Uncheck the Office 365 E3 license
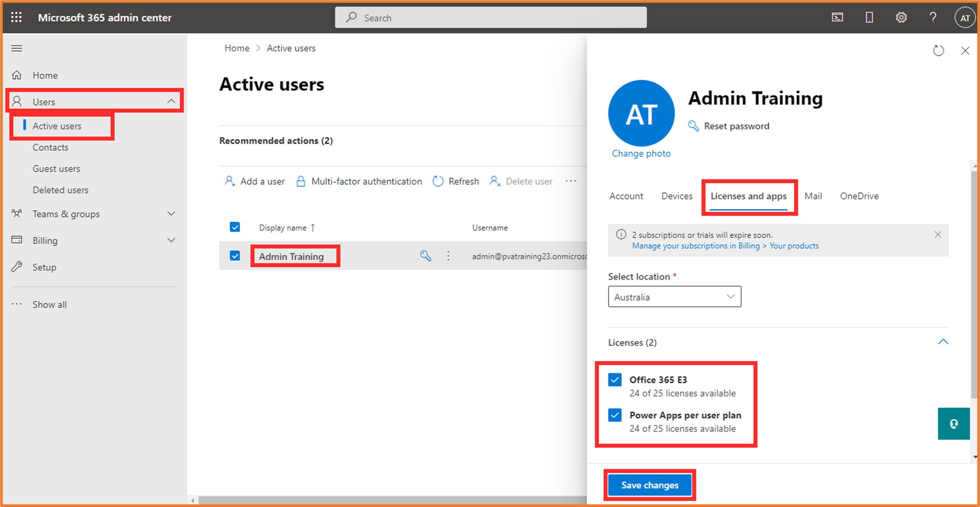This screenshot has width=980, height=507. 615,380
